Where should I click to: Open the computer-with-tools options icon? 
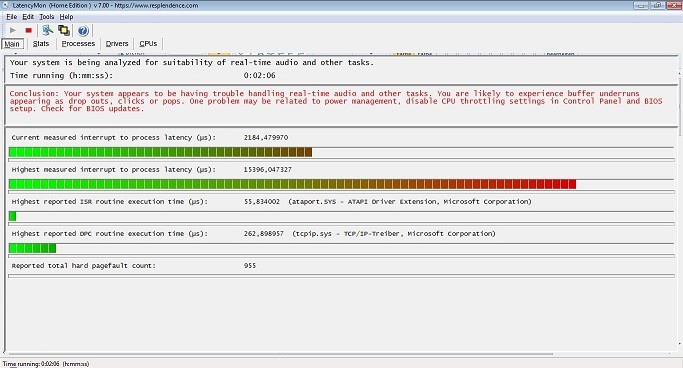click(x=47, y=30)
